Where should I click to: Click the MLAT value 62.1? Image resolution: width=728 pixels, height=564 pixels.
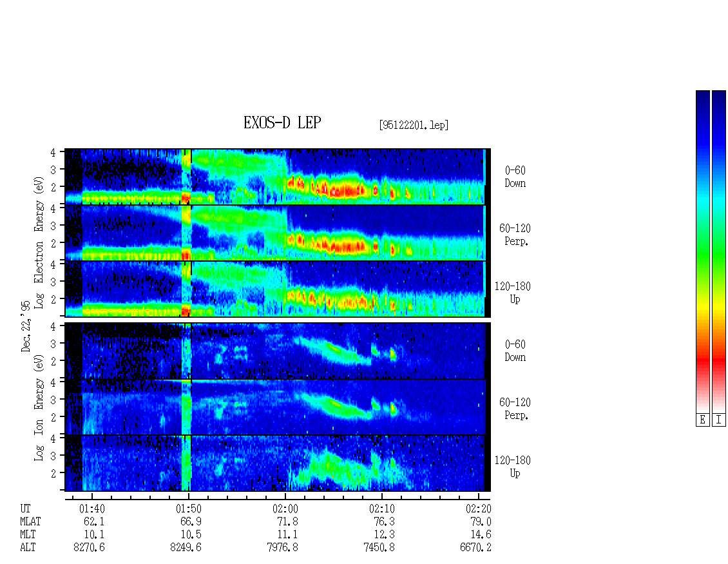[94, 521]
